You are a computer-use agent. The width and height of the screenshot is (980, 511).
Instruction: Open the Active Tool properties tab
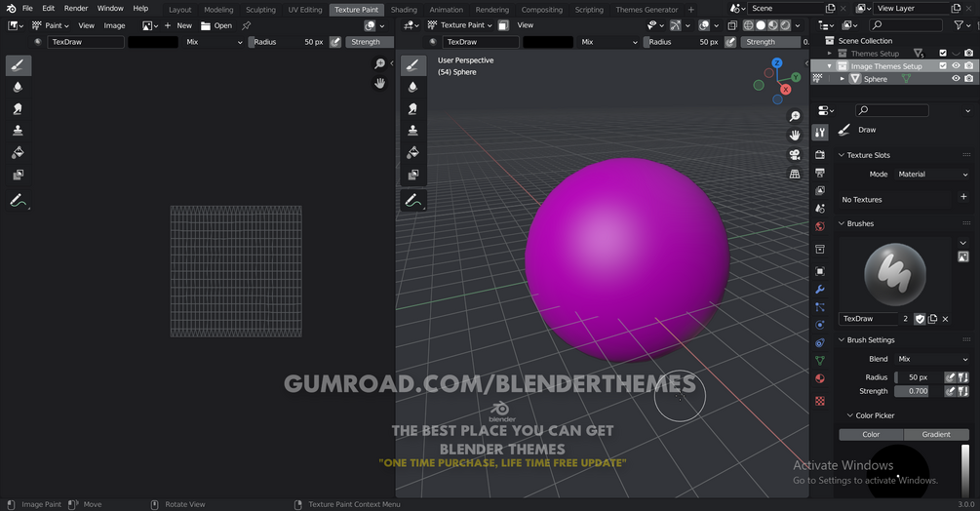pyautogui.click(x=820, y=132)
